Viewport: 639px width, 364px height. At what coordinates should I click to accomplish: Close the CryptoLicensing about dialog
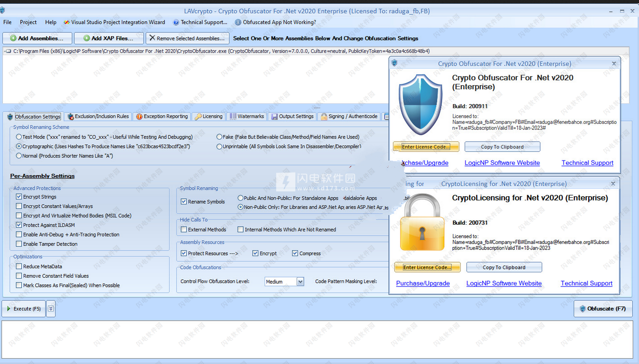pyautogui.click(x=613, y=184)
